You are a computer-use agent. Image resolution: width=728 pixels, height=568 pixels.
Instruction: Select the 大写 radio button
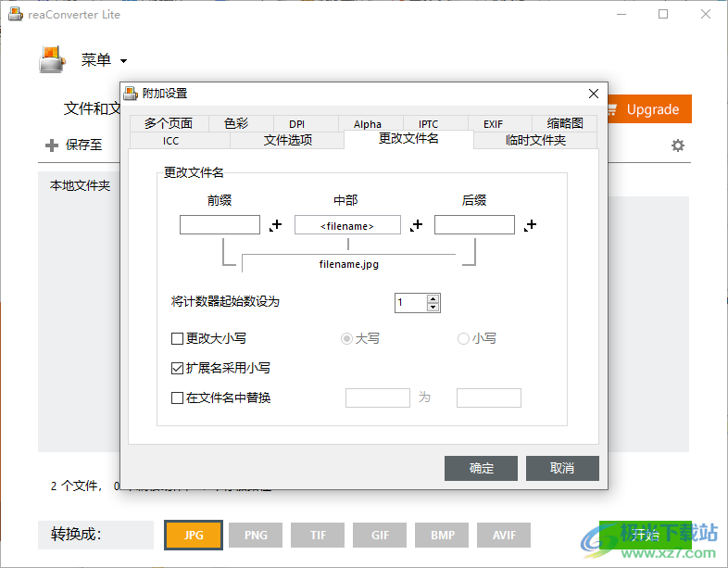(x=346, y=338)
